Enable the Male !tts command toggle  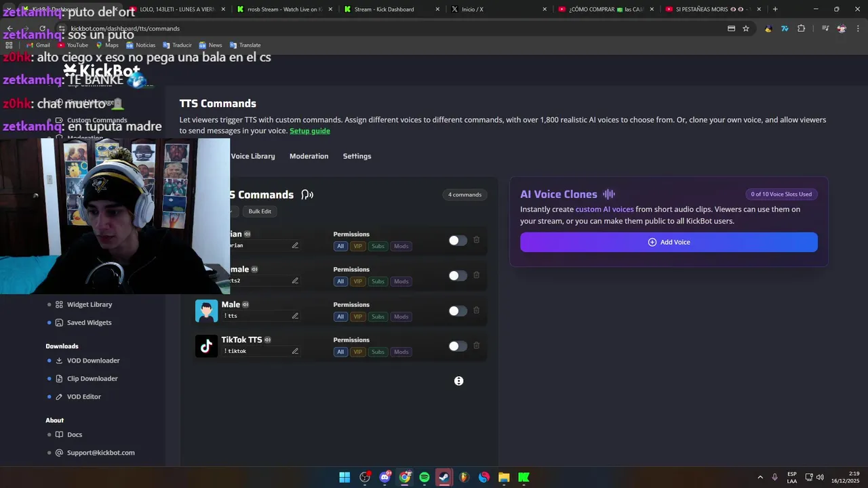click(458, 311)
